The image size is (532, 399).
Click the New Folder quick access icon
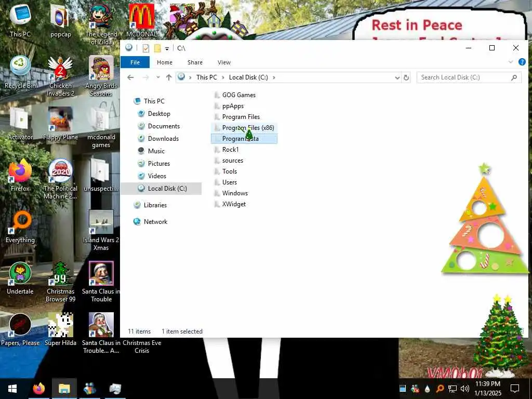pyautogui.click(x=157, y=48)
